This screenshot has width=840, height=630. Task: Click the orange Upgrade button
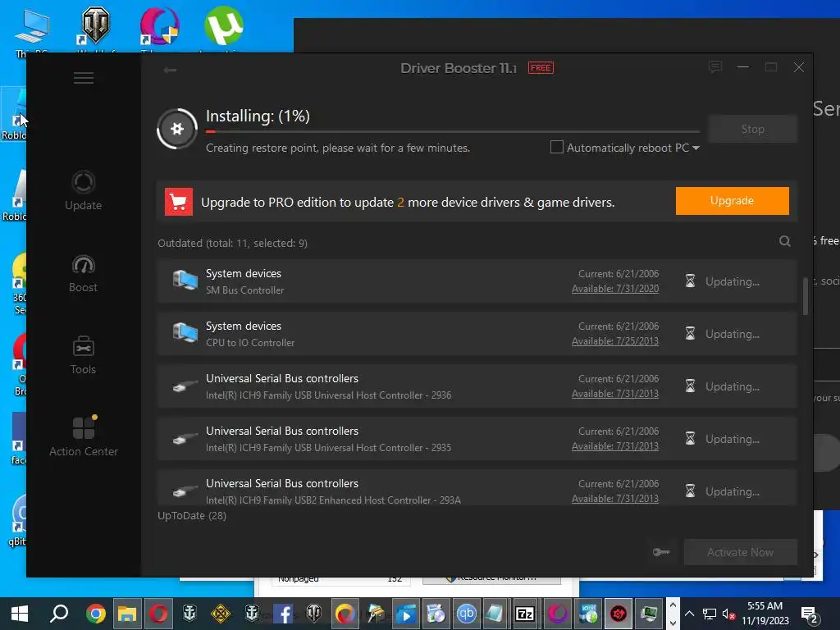coord(732,201)
